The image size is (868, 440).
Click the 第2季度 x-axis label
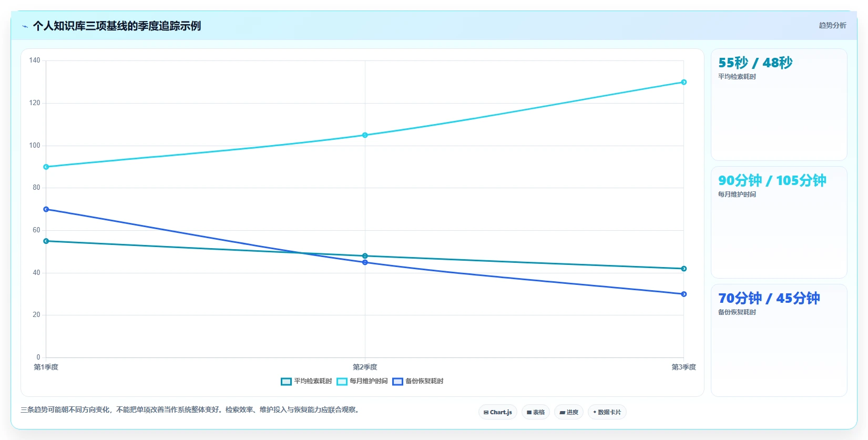[365, 367]
